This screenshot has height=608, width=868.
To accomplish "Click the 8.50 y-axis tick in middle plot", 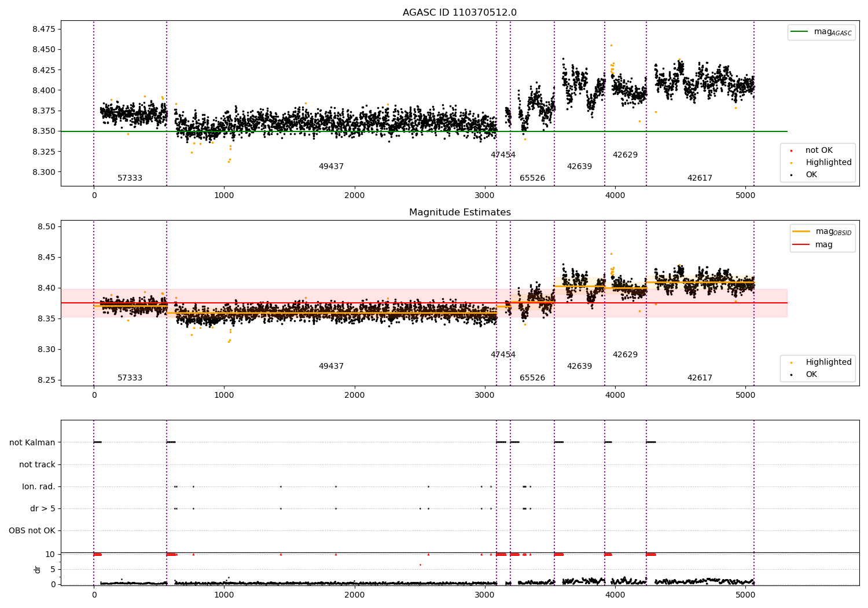I will [46, 227].
